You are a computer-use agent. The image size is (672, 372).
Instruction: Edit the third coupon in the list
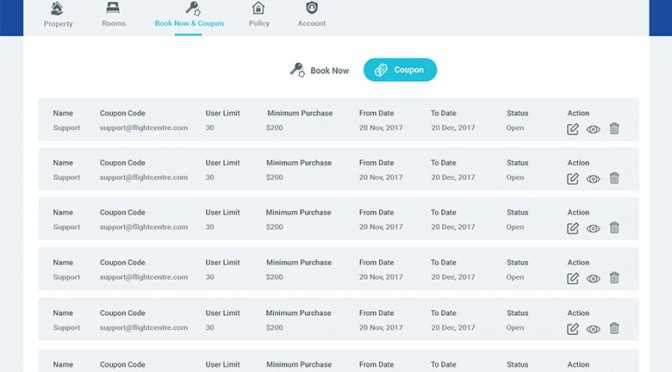(573, 228)
